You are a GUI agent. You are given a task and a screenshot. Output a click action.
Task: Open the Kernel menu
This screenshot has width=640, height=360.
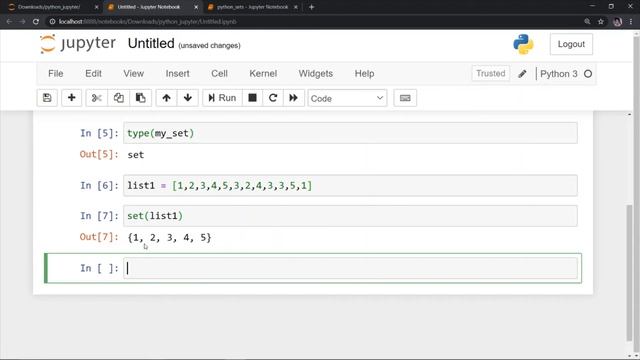click(263, 73)
